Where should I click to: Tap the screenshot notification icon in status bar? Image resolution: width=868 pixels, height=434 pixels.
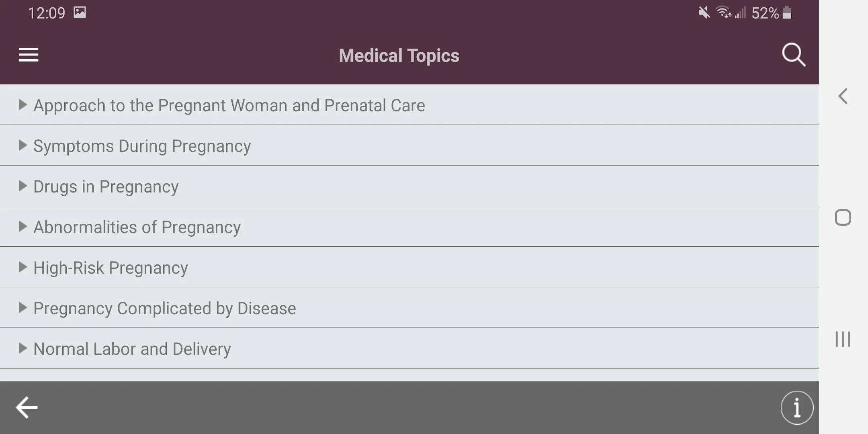pyautogui.click(x=80, y=12)
